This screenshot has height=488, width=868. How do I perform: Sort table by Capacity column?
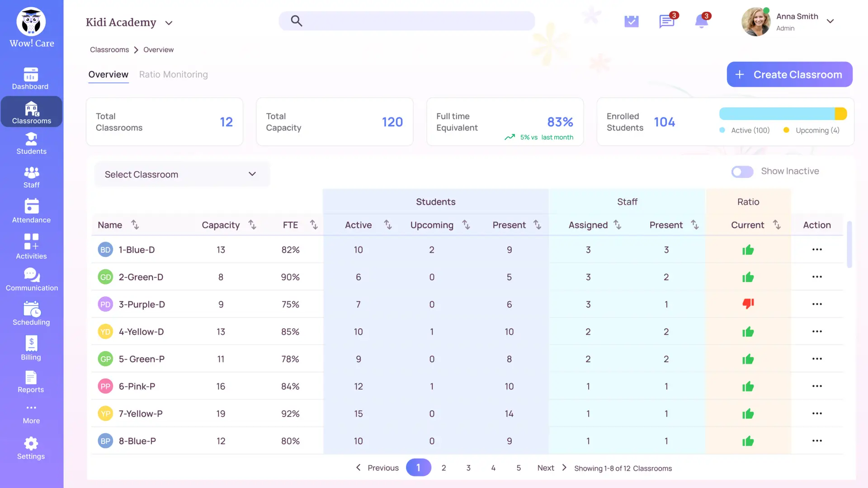coord(252,225)
